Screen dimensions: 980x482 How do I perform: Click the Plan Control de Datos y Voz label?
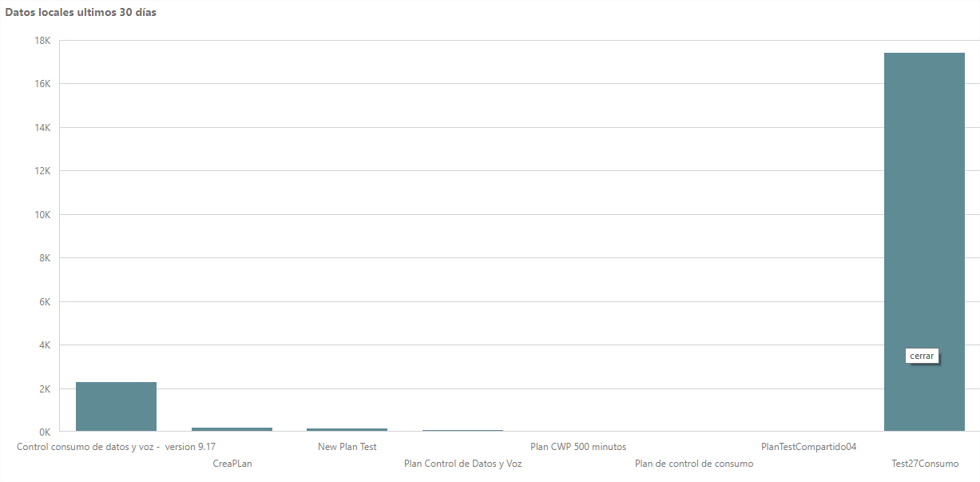coord(463,464)
